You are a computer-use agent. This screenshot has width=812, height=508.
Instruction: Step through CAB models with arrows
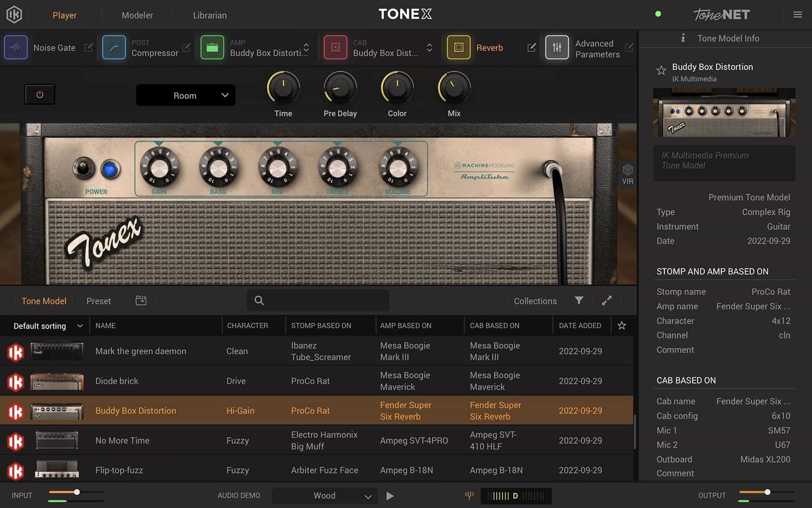tap(429, 48)
